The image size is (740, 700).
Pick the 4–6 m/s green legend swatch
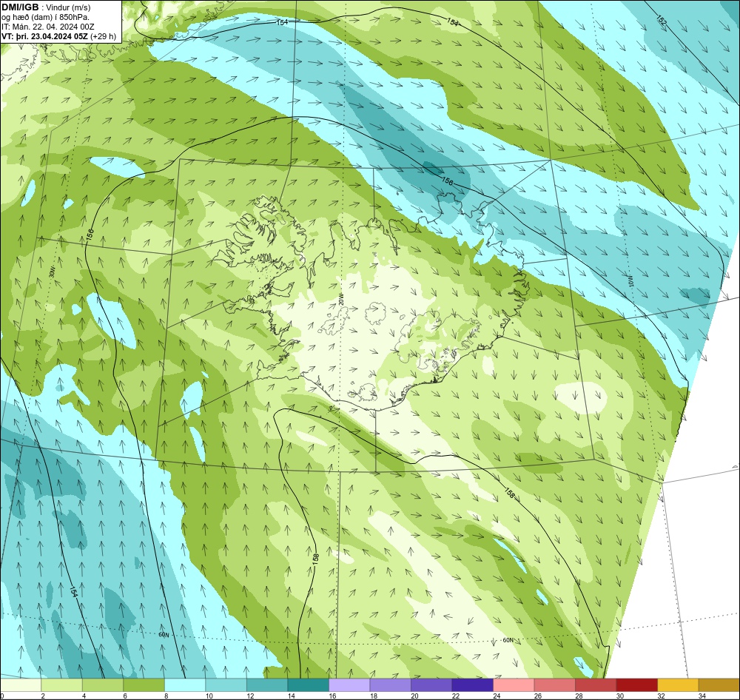point(103,685)
